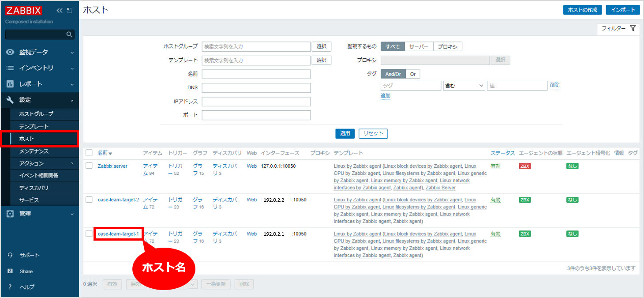This screenshot has width=644, height=298.
Task: Open サービス in sidebar
Action: (29, 200)
